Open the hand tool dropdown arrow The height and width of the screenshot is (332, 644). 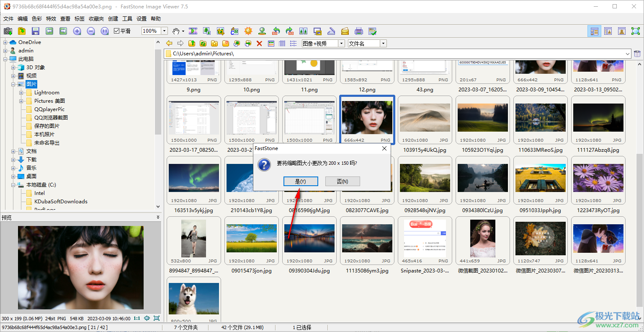183,31
